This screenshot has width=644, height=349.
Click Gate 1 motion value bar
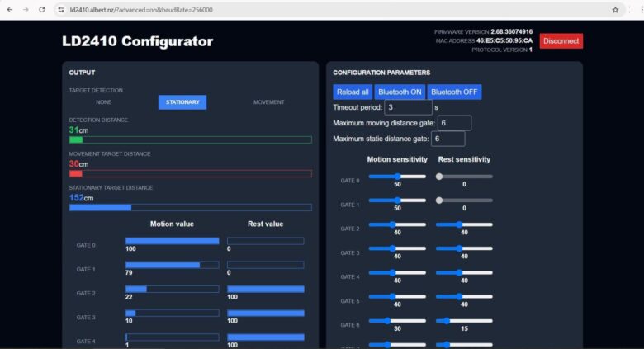[x=172, y=265]
